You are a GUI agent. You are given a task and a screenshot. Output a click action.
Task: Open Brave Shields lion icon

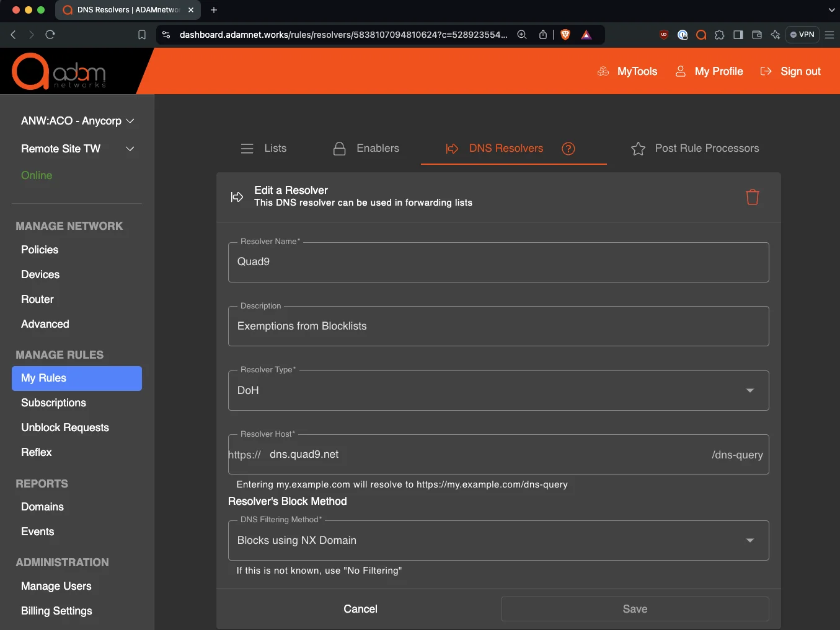(x=565, y=35)
